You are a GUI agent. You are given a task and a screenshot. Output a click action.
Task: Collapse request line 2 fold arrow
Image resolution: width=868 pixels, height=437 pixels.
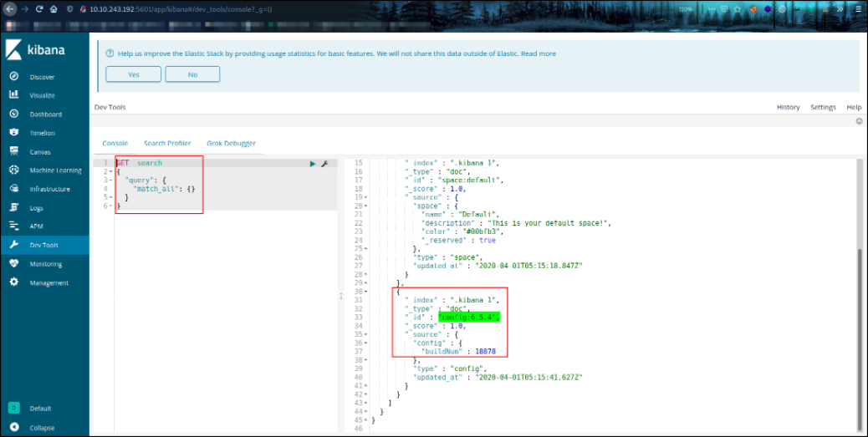pos(111,171)
